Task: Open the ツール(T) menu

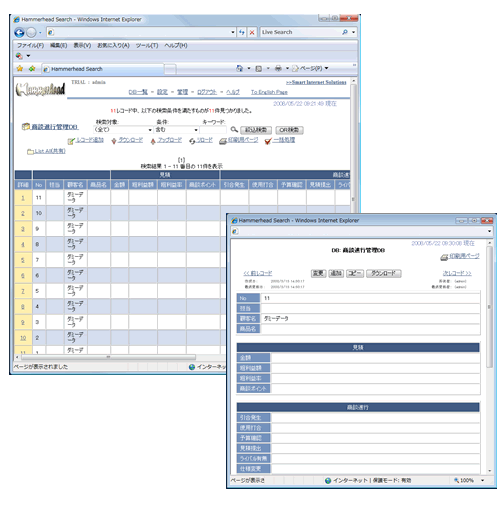Action: [x=147, y=45]
